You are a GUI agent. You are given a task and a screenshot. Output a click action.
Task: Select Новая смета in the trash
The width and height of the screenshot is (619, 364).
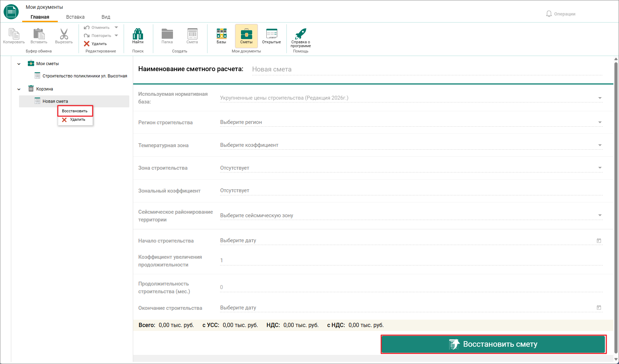coord(74,101)
